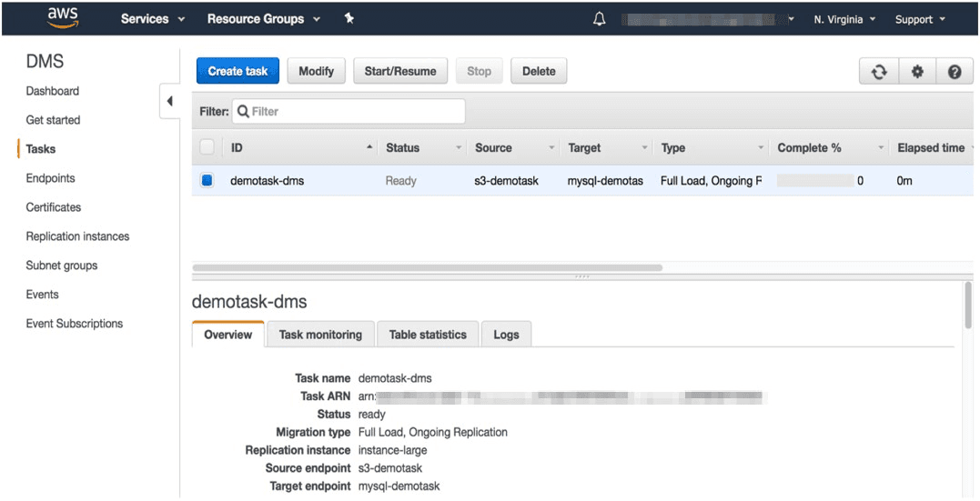Viewport: 980px width, 501px height.
Task: Select Tasks in the sidebar
Action: coord(41,149)
